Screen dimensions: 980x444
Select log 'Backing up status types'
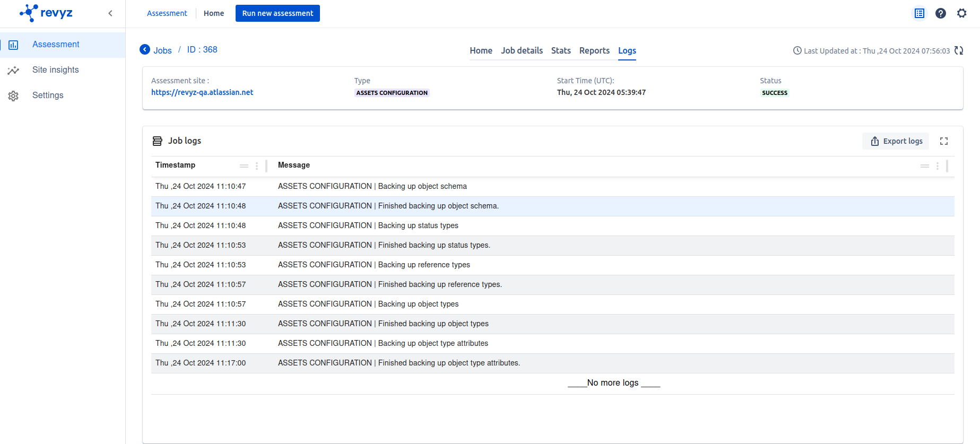pos(552,225)
